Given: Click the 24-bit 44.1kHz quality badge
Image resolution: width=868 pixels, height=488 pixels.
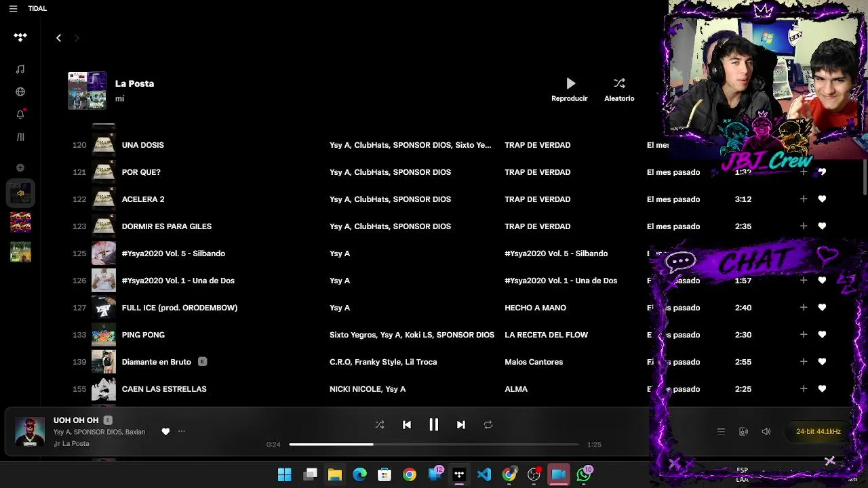Looking at the screenshot, I should [x=818, y=432].
